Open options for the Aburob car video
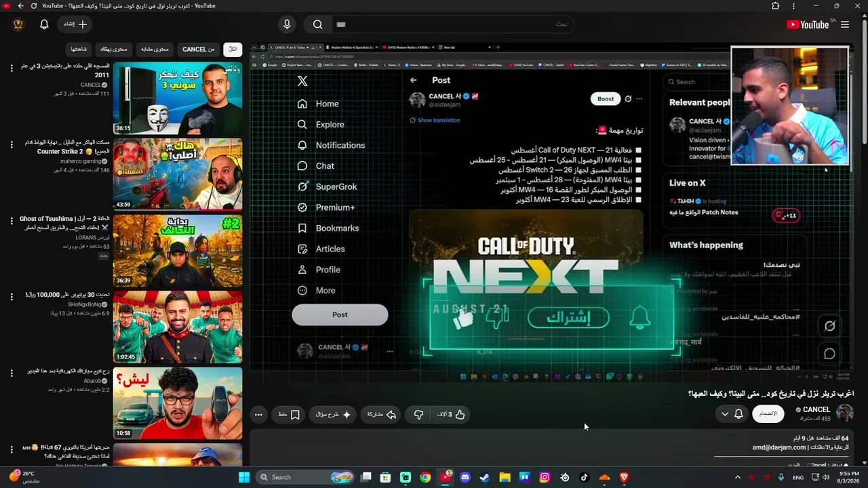Image resolution: width=868 pixels, height=488 pixels. click(12, 372)
